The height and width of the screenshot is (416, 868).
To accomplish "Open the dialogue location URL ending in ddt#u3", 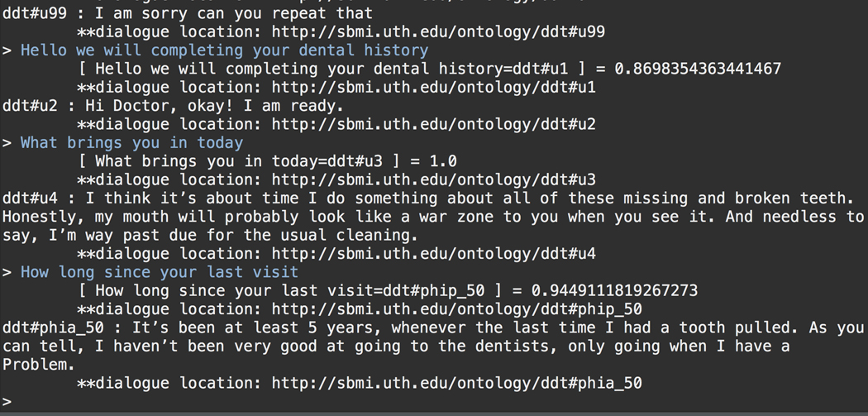I will pos(433,179).
